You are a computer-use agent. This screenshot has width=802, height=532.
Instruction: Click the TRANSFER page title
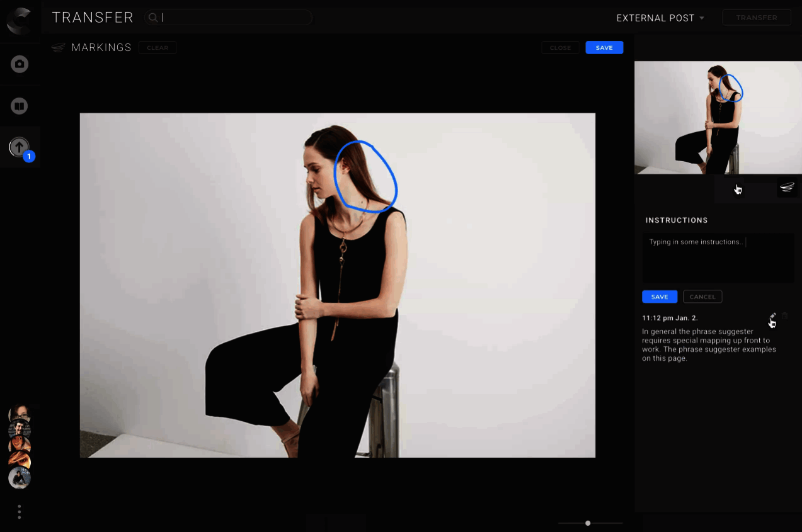click(x=93, y=18)
